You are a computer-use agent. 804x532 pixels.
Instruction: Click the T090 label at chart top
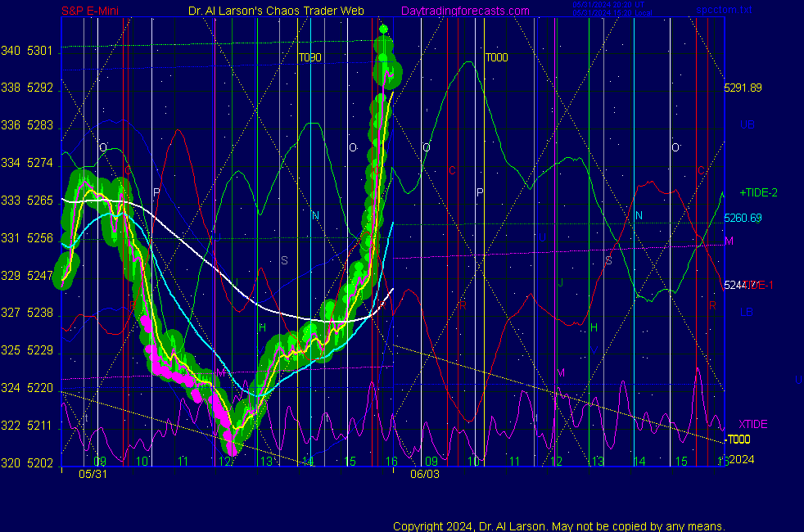pyautogui.click(x=309, y=58)
